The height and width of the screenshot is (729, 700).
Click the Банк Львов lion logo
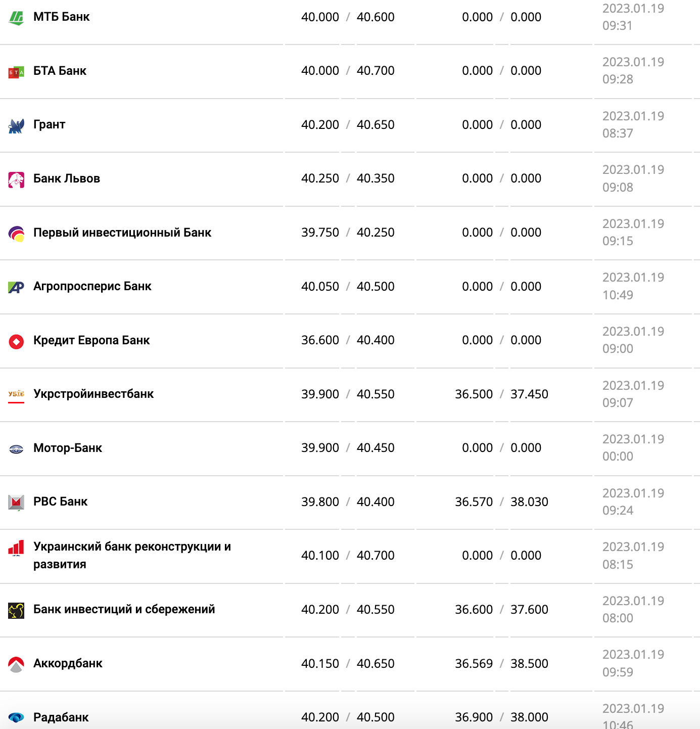16,179
